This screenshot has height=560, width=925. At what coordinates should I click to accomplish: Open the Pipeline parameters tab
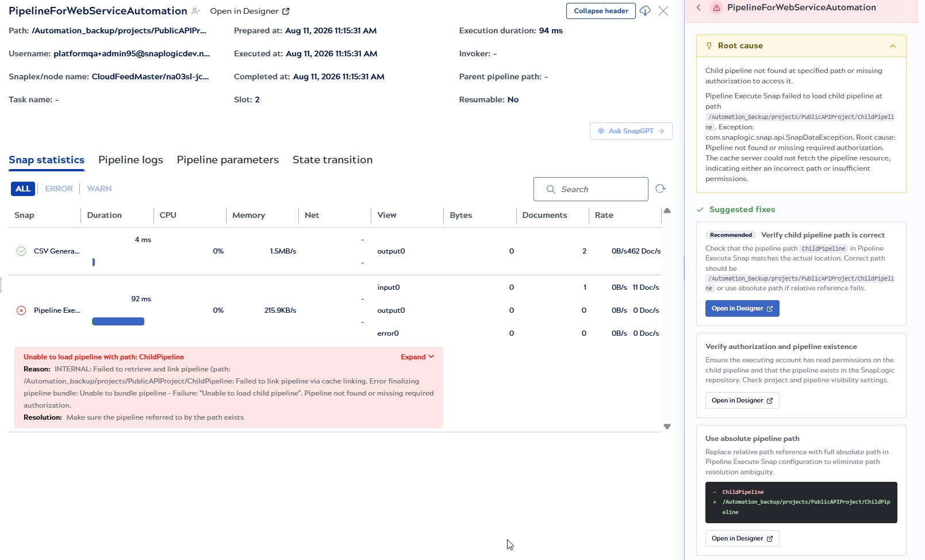(x=228, y=160)
